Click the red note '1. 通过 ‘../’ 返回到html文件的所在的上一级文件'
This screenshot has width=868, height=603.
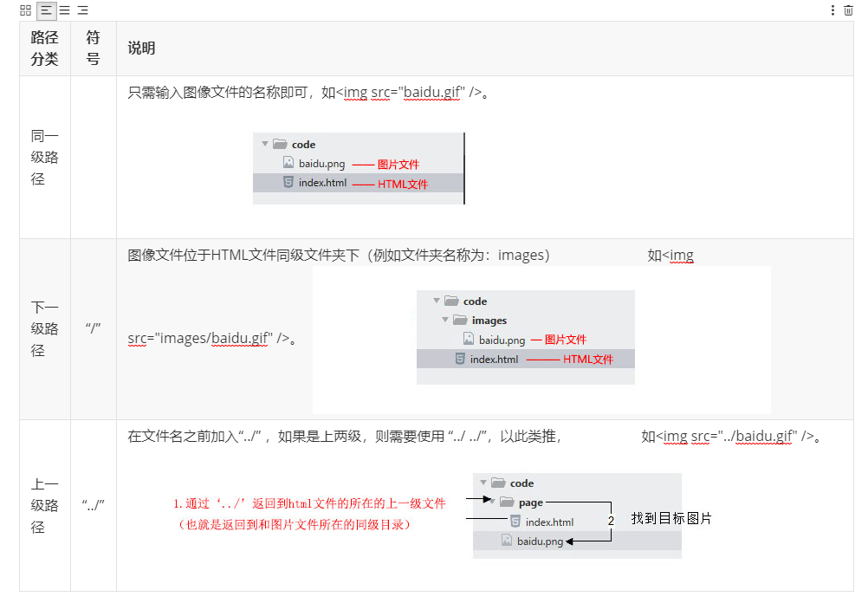pyautogui.click(x=309, y=503)
